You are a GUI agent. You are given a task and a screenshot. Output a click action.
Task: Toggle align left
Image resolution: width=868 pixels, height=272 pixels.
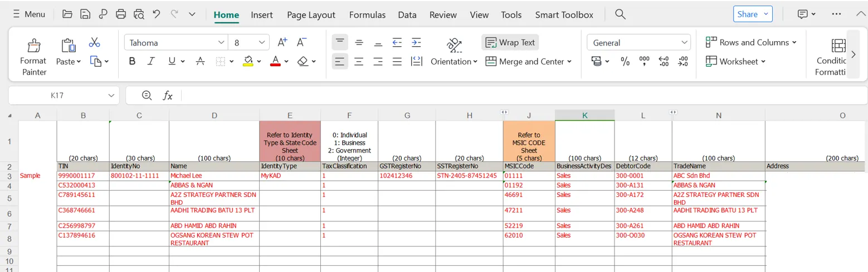[340, 61]
